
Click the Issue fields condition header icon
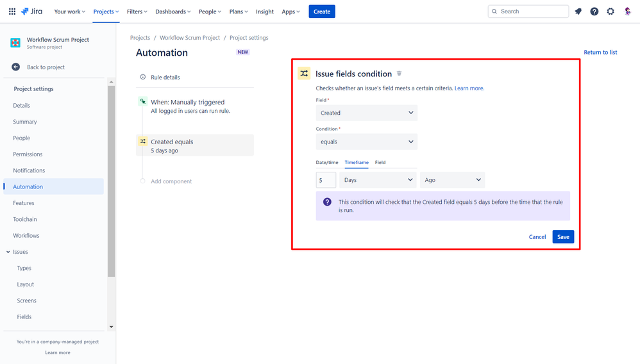click(304, 74)
